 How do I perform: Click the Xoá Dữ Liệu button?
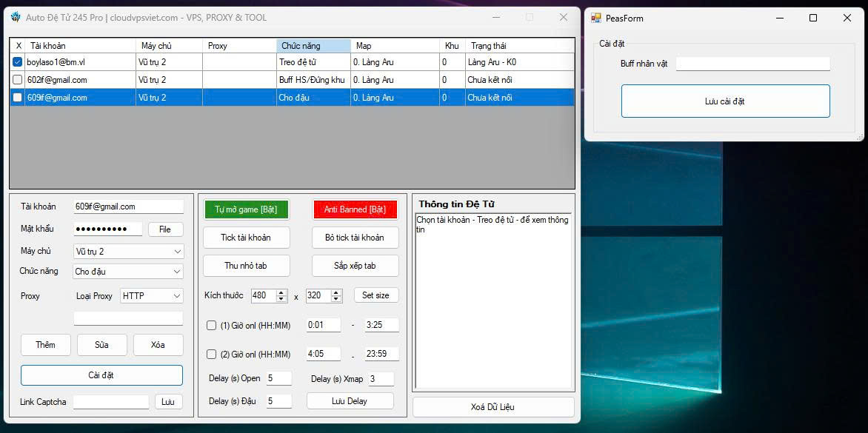tap(493, 407)
